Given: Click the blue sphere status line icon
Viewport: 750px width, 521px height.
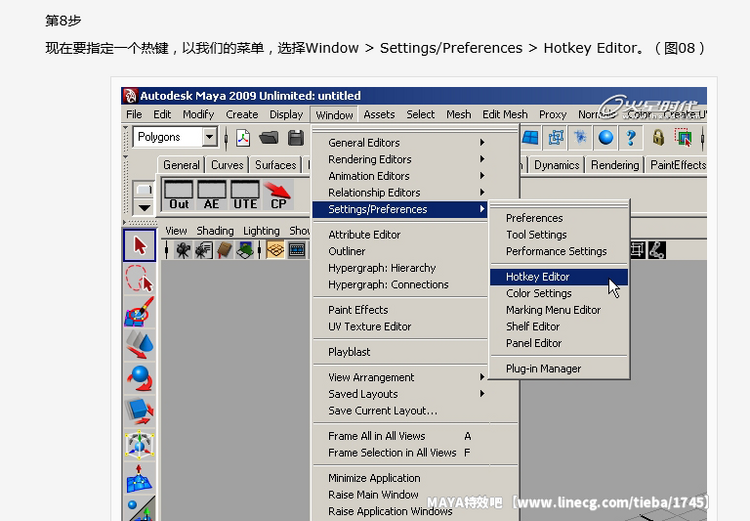Looking at the screenshot, I should click(x=606, y=138).
